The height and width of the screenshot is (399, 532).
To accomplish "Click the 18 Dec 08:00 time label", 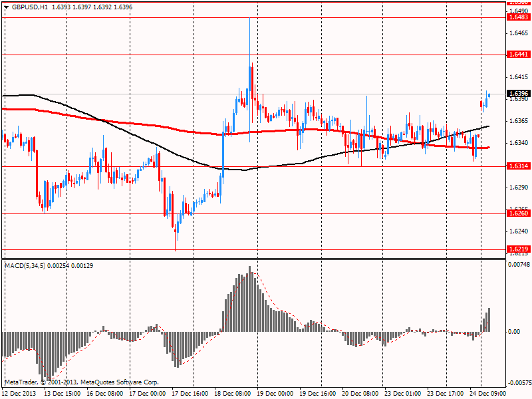I will click(232, 393).
